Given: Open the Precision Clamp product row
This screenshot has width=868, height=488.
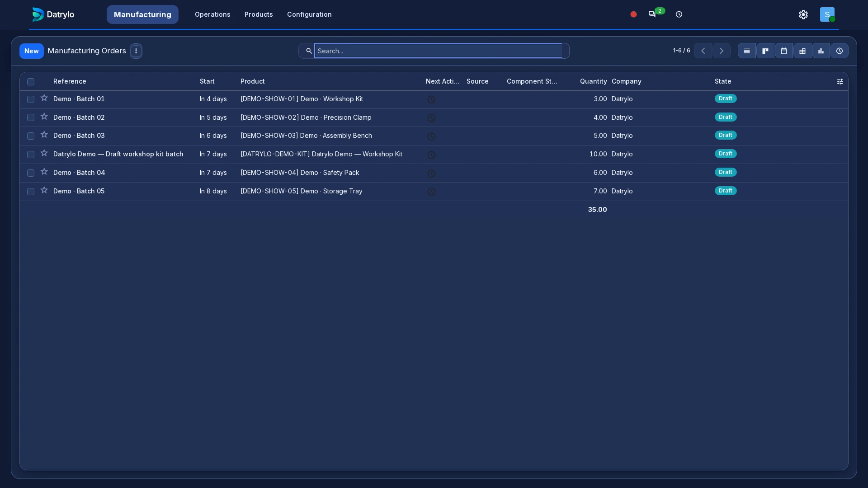Looking at the screenshot, I should point(306,117).
